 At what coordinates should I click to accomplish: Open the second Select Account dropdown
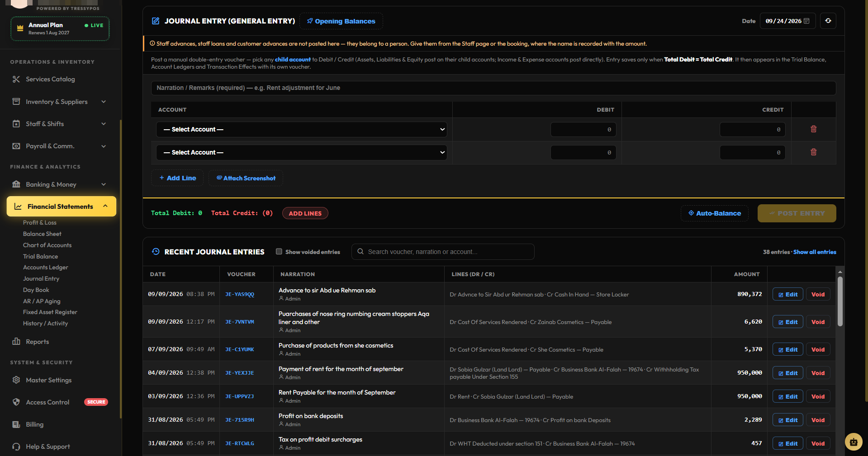[x=302, y=152]
